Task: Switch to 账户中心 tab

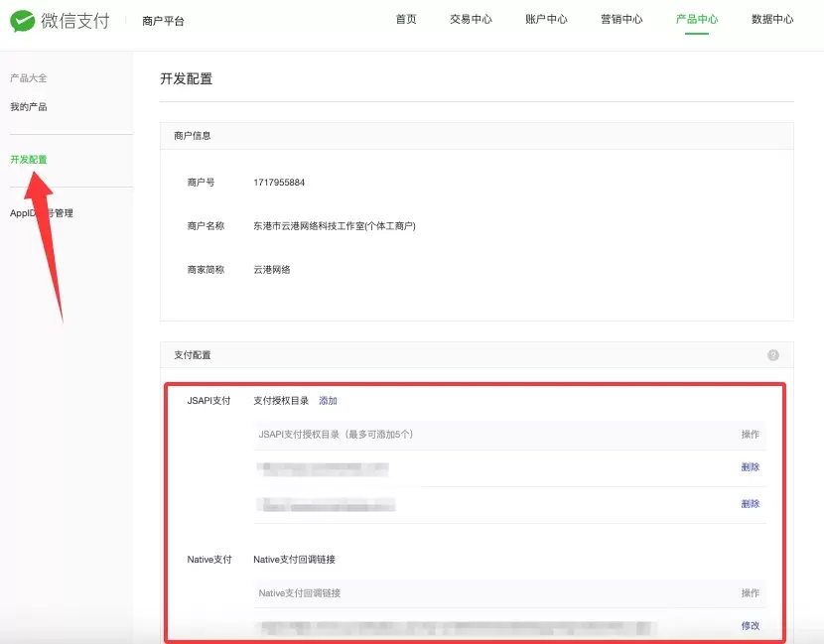Action: (547, 20)
